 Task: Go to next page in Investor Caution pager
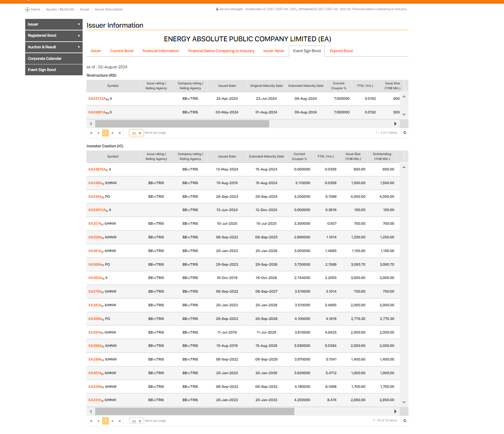[x=113, y=421]
